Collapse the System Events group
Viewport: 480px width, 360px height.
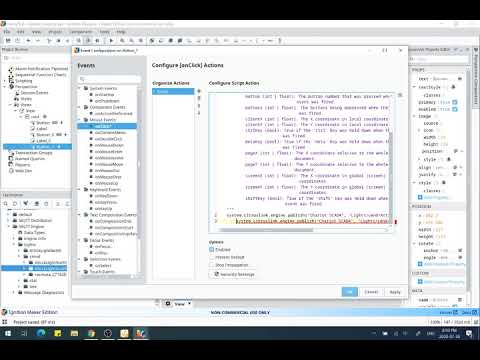point(80,88)
